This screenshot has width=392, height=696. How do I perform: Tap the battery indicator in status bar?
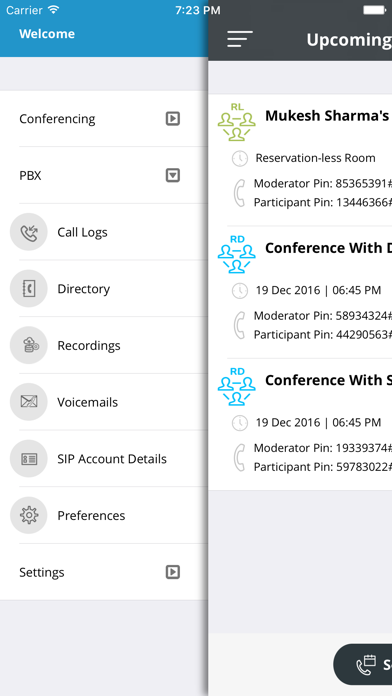(376, 10)
